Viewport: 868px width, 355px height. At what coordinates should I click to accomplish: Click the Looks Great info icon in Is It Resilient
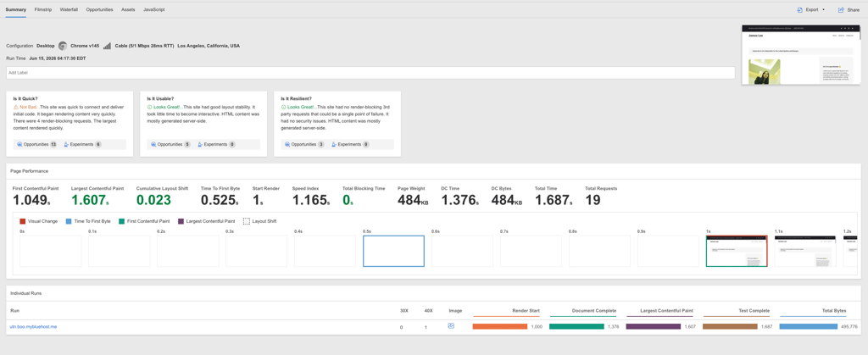coord(283,107)
